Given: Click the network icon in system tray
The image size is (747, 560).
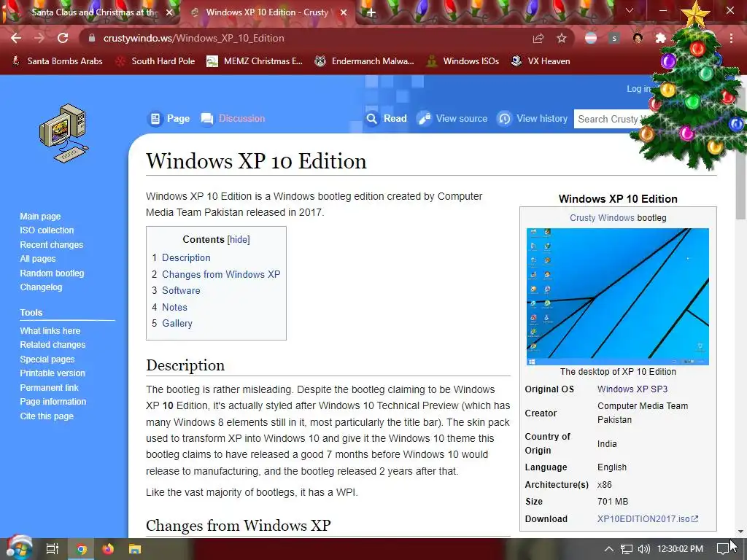Looking at the screenshot, I should (x=627, y=549).
